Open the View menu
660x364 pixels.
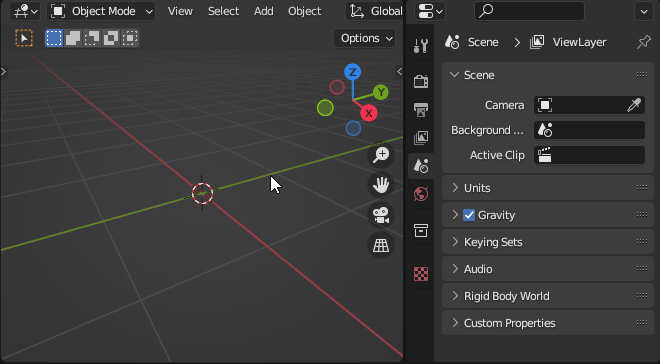click(x=180, y=11)
